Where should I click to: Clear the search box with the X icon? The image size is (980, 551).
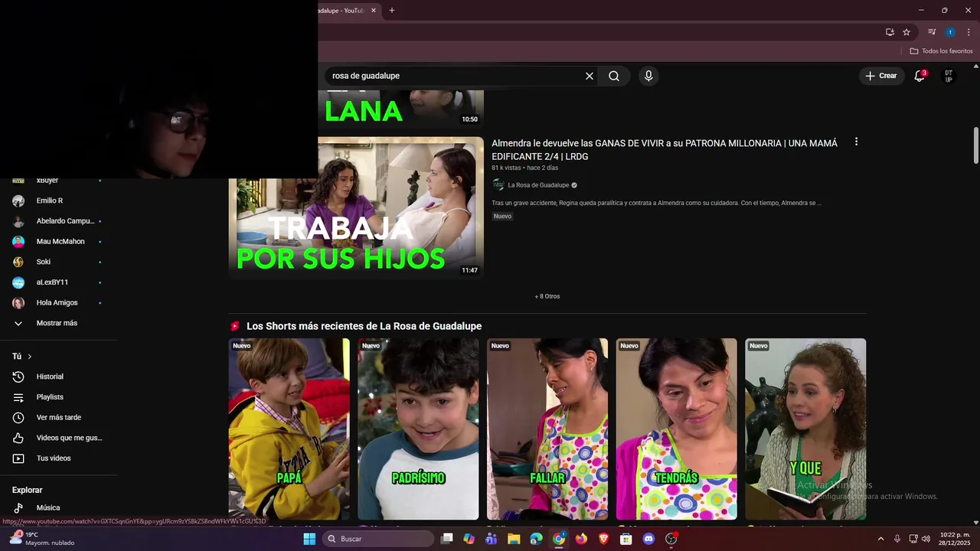coord(590,76)
